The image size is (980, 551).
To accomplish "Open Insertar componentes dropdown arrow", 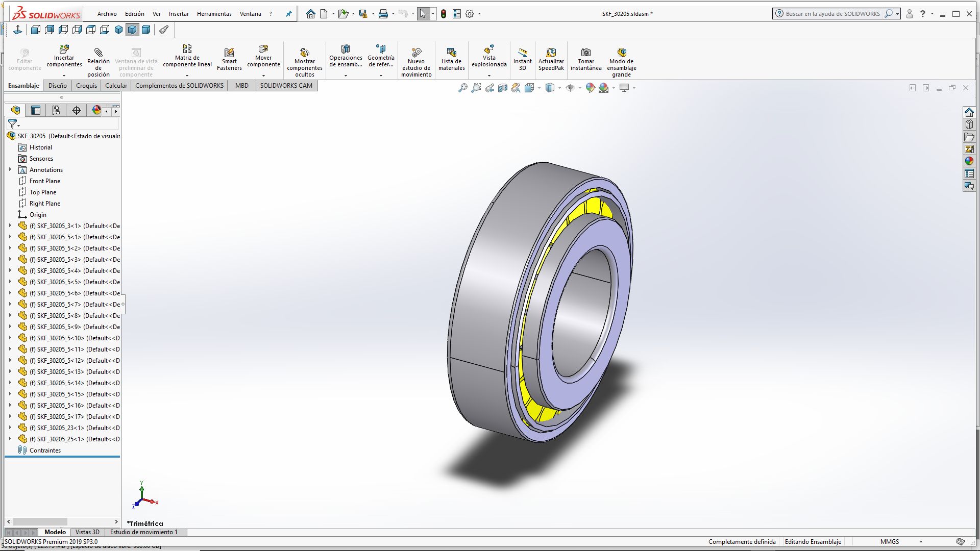I will click(x=64, y=76).
